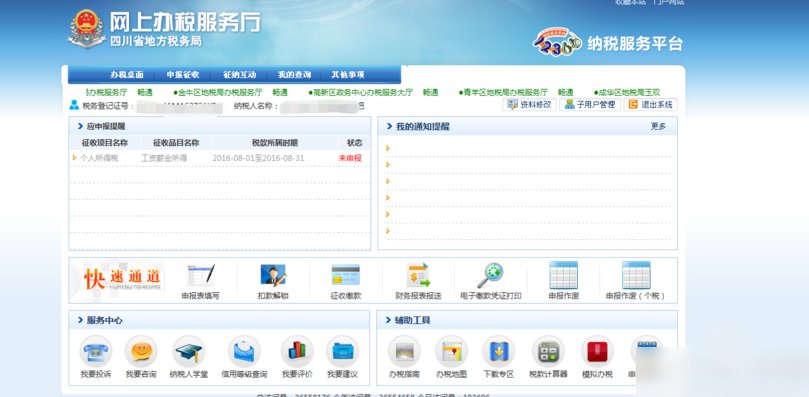Image resolution: width=809 pixels, height=397 pixels.
Task: Click 我要咨询 smiley icon
Action: pyautogui.click(x=141, y=352)
